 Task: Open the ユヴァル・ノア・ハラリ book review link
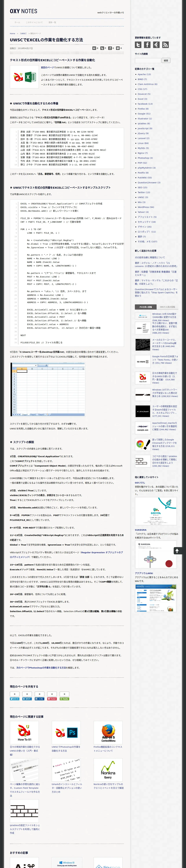[x=156, y=264]
